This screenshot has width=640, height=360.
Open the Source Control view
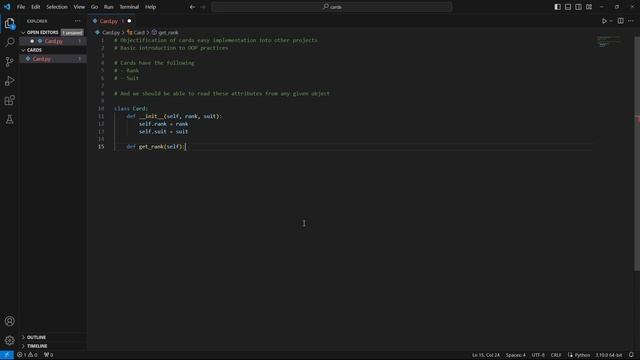[x=9, y=62]
